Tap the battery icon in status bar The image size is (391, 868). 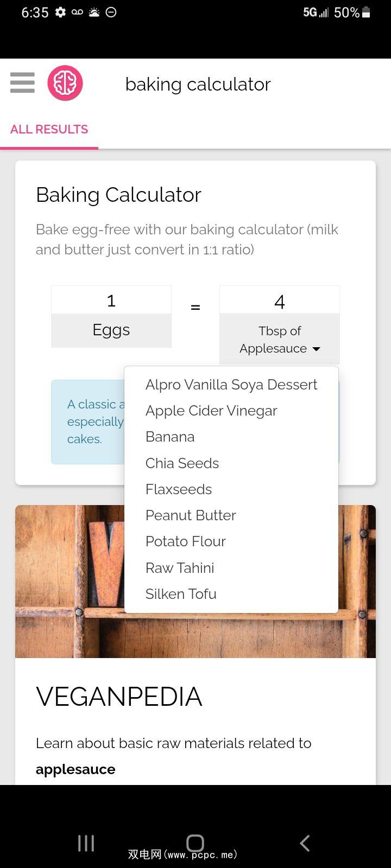click(x=366, y=12)
